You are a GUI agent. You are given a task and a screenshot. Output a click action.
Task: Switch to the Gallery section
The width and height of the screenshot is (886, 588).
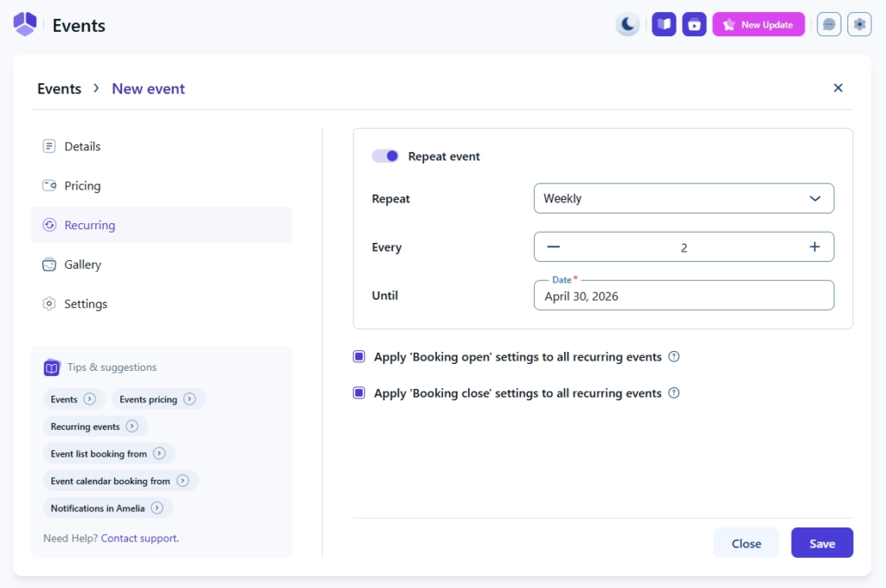pos(82,265)
